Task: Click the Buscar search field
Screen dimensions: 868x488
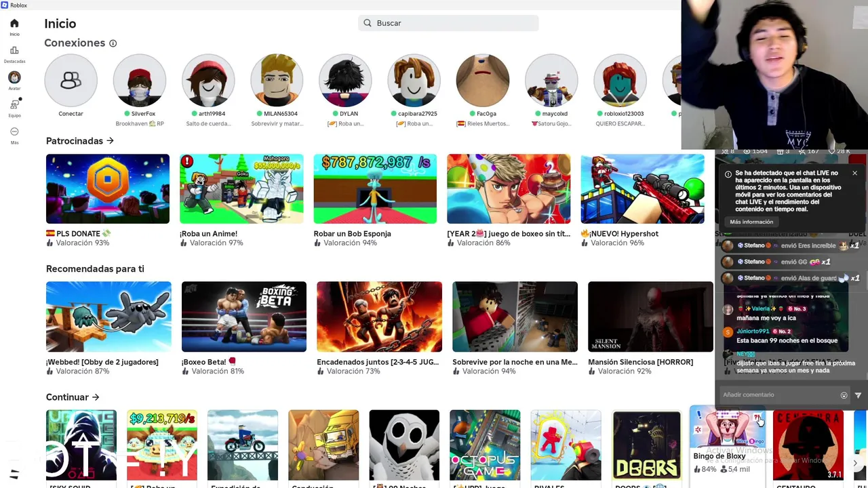Action: [x=448, y=23]
